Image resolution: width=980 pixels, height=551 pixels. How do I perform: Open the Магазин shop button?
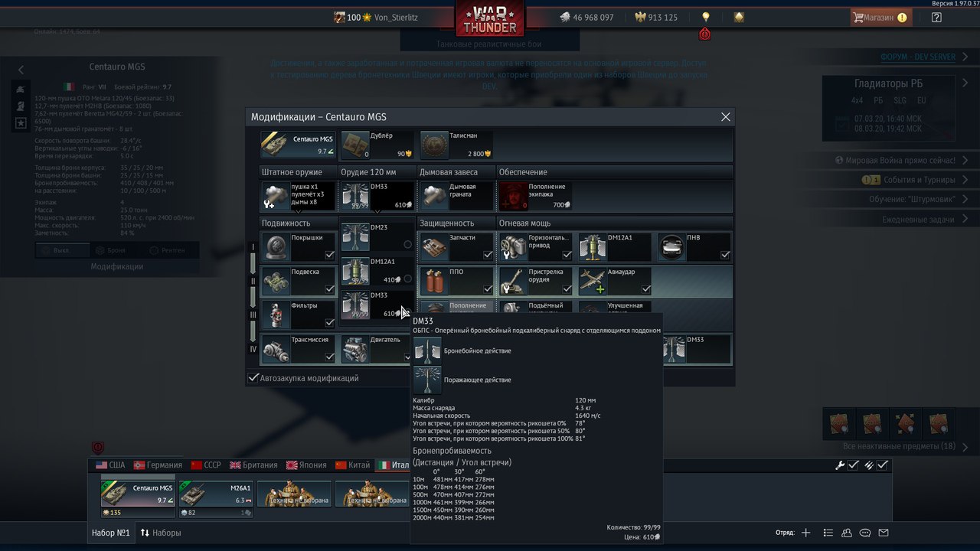click(x=880, y=17)
